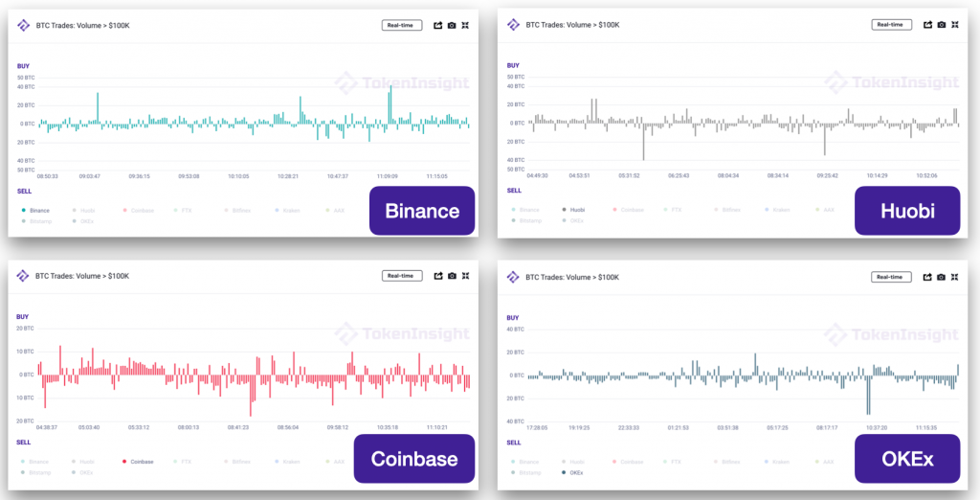Take a snapshot with the Binance chart camera icon
This screenshot has height=500, width=980.
(452, 26)
